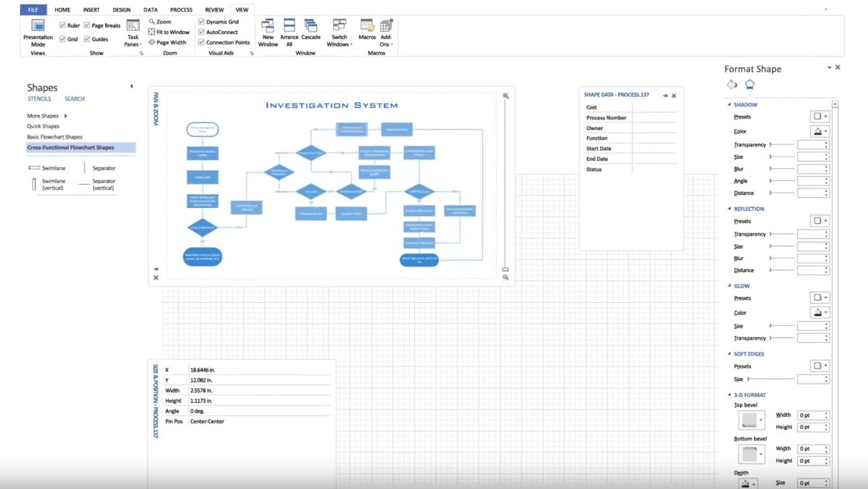
Task: Collapse the Shadow section
Action: pyautogui.click(x=729, y=104)
